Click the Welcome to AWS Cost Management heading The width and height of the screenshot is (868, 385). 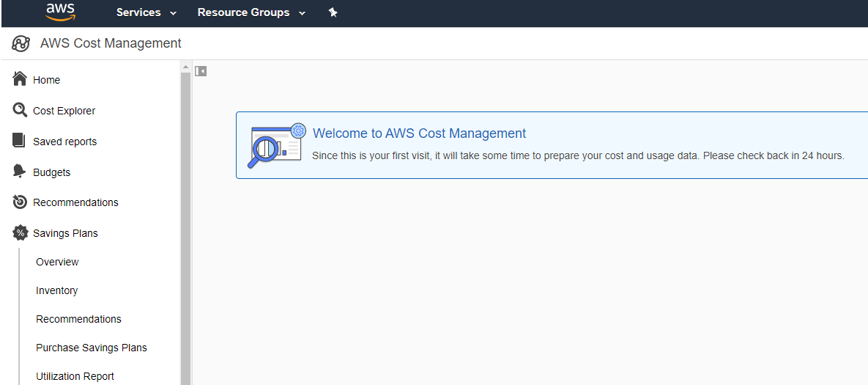click(419, 133)
